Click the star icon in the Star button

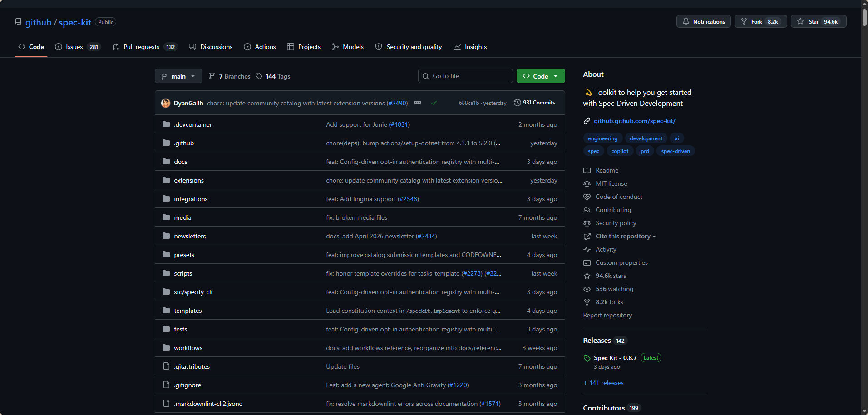(x=800, y=21)
